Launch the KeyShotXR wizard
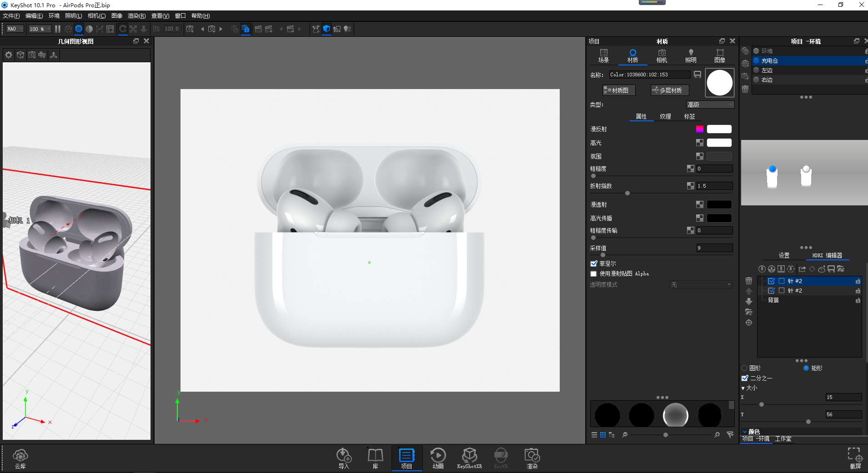Image resolution: width=868 pixels, height=473 pixels. tap(469, 458)
